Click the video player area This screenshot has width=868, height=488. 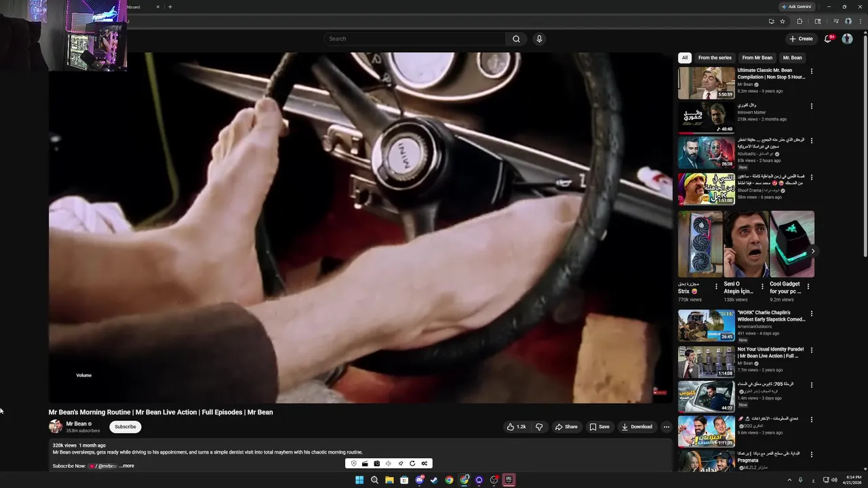point(360,228)
